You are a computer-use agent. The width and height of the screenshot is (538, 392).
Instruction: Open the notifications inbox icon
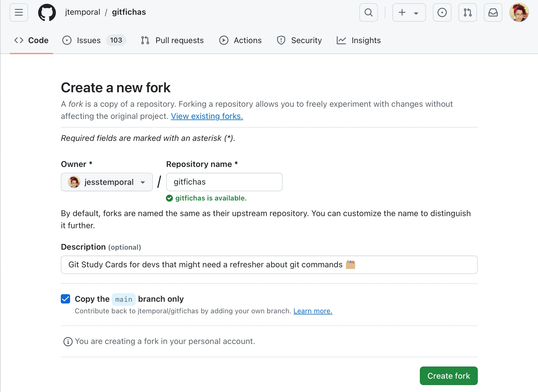click(493, 12)
